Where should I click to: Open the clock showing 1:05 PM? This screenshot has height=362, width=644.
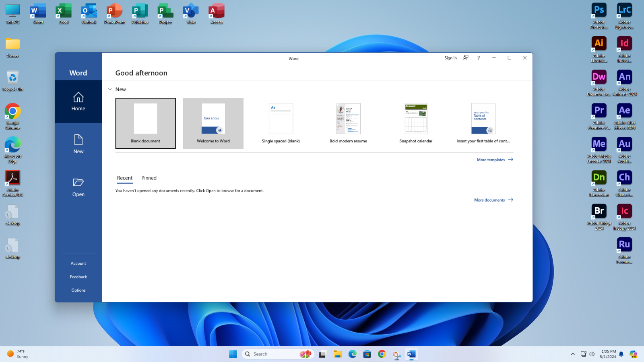(x=608, y=354)
